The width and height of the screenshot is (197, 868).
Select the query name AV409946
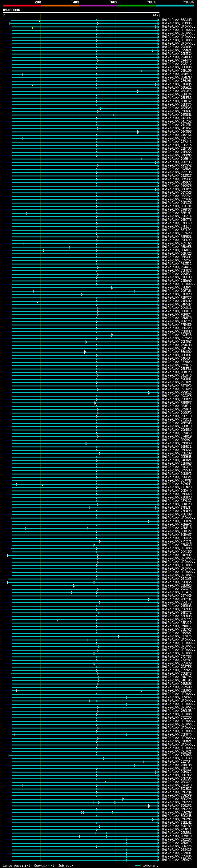pos(11,10)
